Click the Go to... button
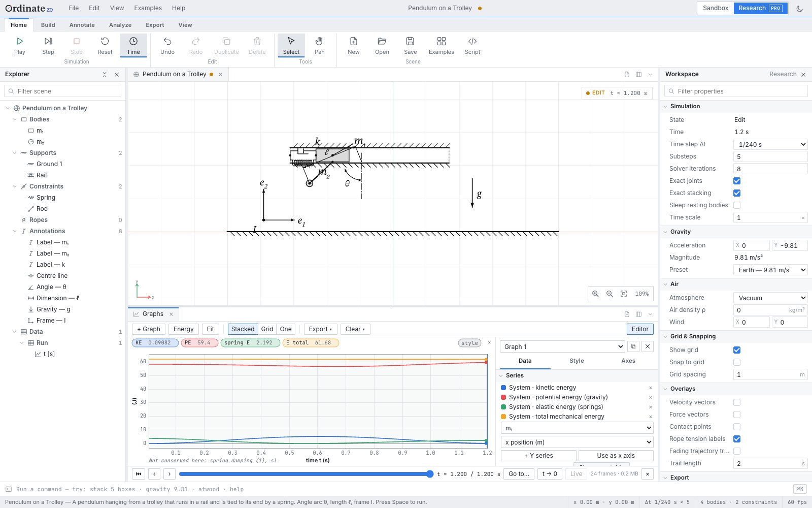The width and height of the screenshot is (812, 508). (x=519, y=474)
